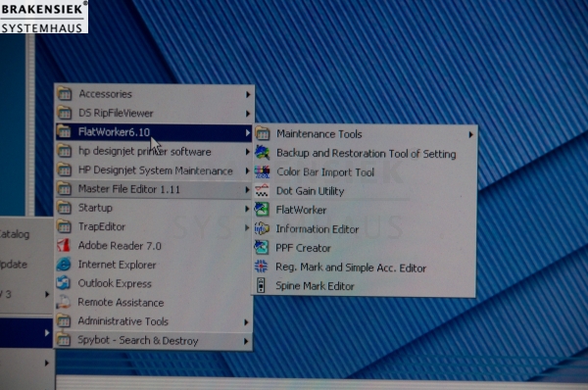Click the Outlook Express icon
Image resolution: width=588 pixels, height=390 pixels.
pos(64,283)
